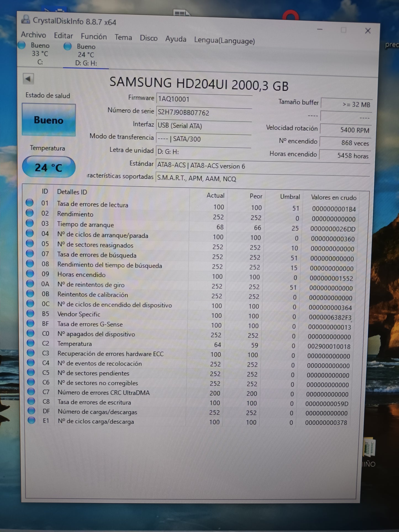This screenshot has height=532, width=399.
Task: Click the Peor column header
Action: click(256, 196)
